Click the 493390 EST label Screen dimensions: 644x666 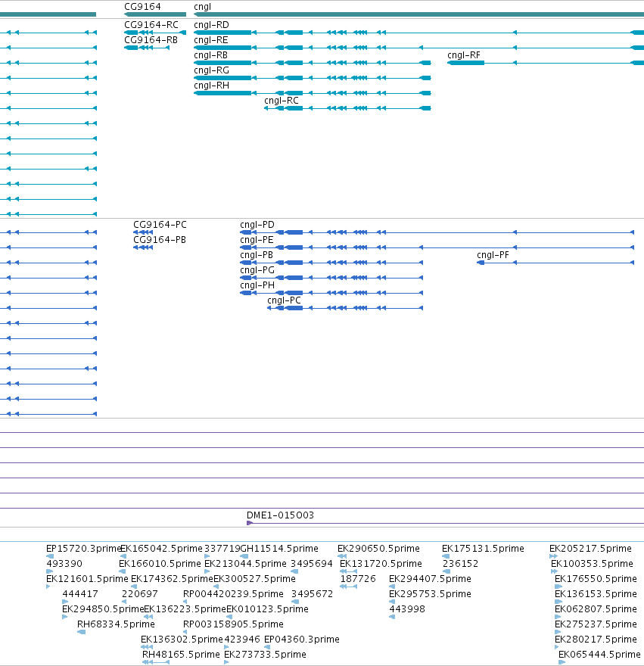[x=64, y=564]
